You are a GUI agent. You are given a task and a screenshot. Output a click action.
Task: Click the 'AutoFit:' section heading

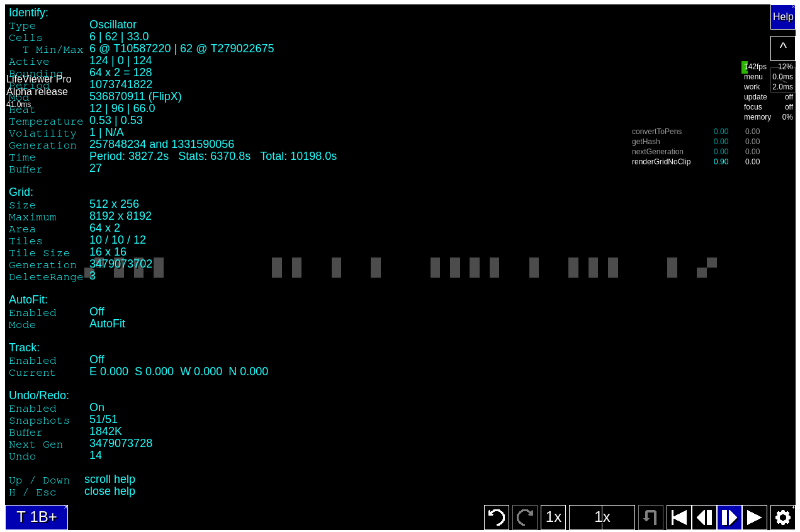coord(28,300)
